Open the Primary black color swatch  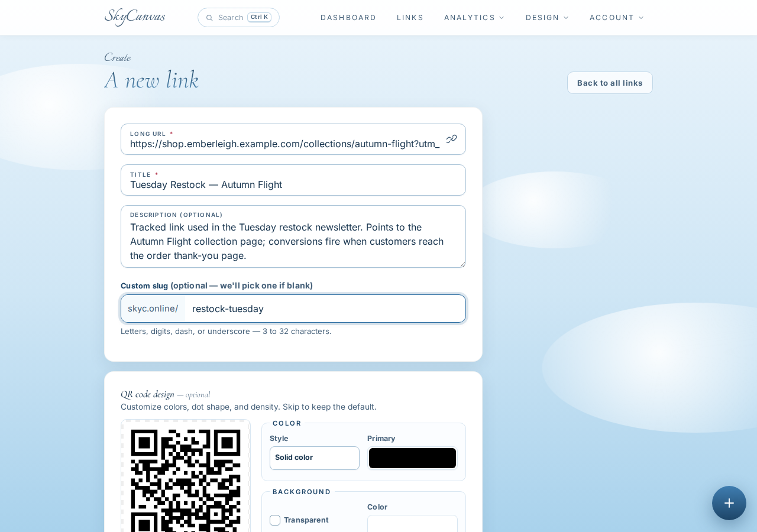tap(412, 458)
